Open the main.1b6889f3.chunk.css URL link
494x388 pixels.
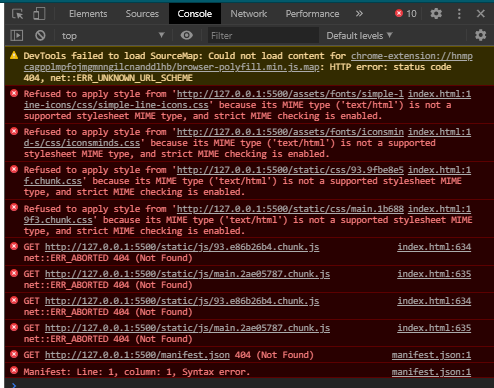213,214
